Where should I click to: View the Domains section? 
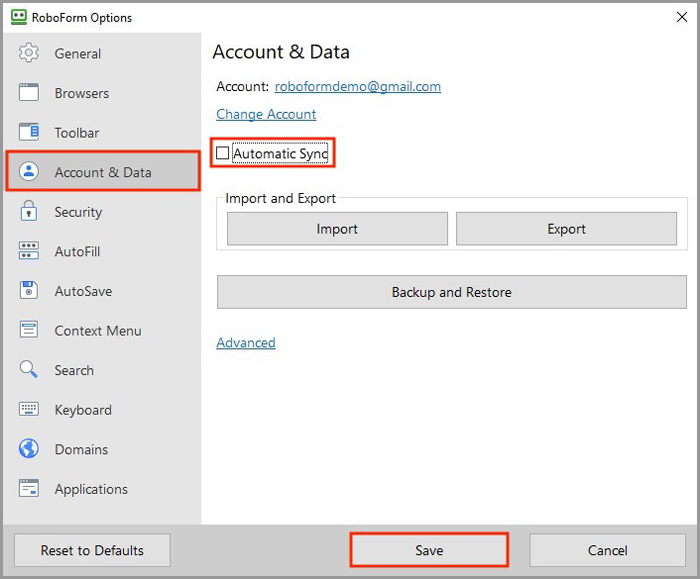[x=102, y=449]
